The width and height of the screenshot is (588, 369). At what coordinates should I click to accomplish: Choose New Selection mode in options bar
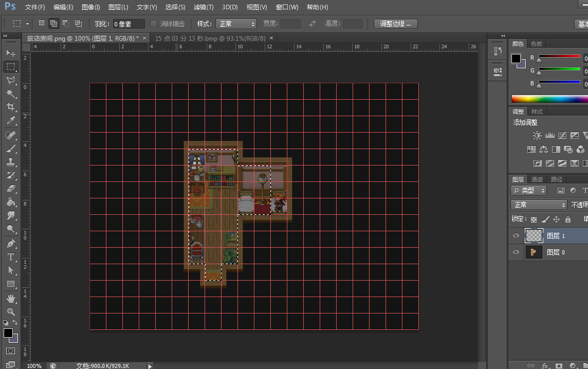point(42,23)
